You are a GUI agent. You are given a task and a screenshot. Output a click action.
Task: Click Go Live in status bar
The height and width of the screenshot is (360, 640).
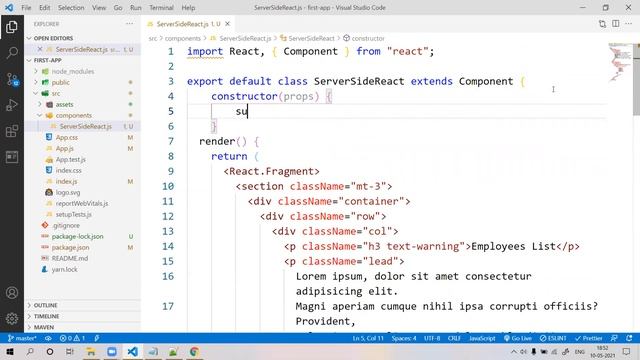(x=517, y=338)
